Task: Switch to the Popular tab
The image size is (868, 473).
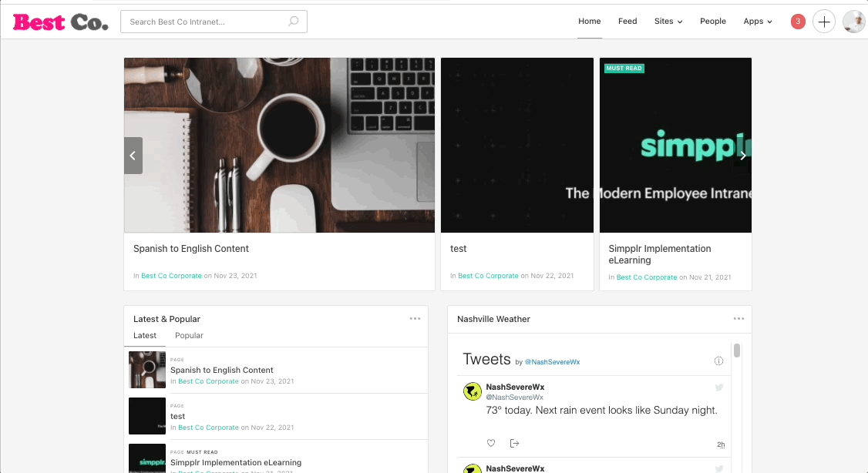Action: click(190, 335)
